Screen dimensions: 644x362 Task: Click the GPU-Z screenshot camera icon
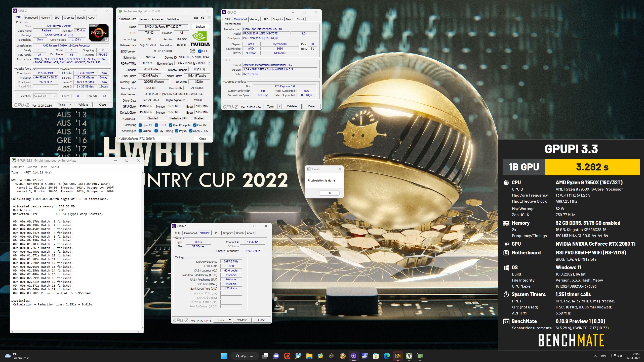pos(196,18)
